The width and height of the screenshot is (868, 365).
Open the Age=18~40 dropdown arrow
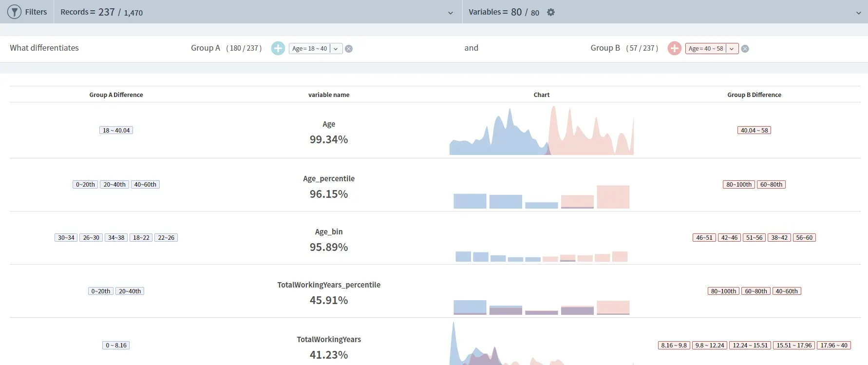click(336, 49)
